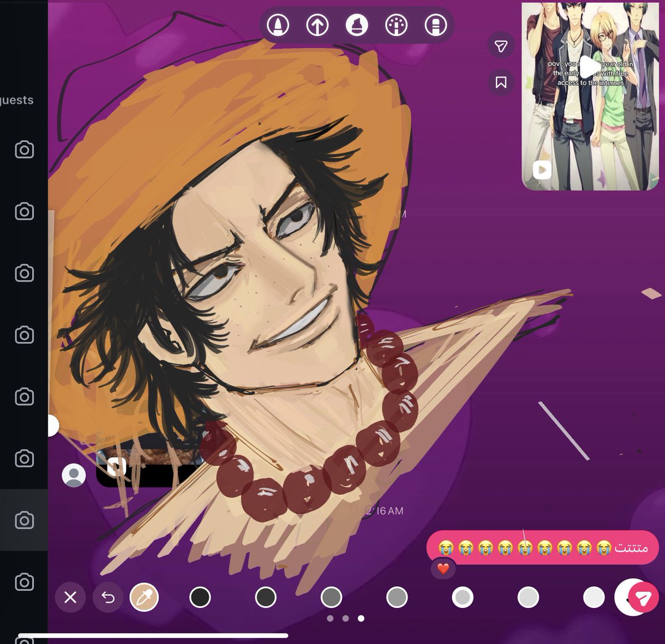Go to second color palette page dot

(x=346, y=619)
